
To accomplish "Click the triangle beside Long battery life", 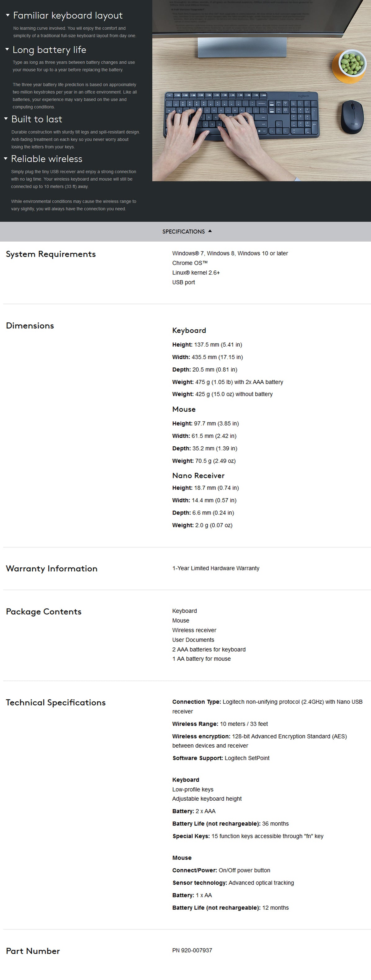I will 7,50.
